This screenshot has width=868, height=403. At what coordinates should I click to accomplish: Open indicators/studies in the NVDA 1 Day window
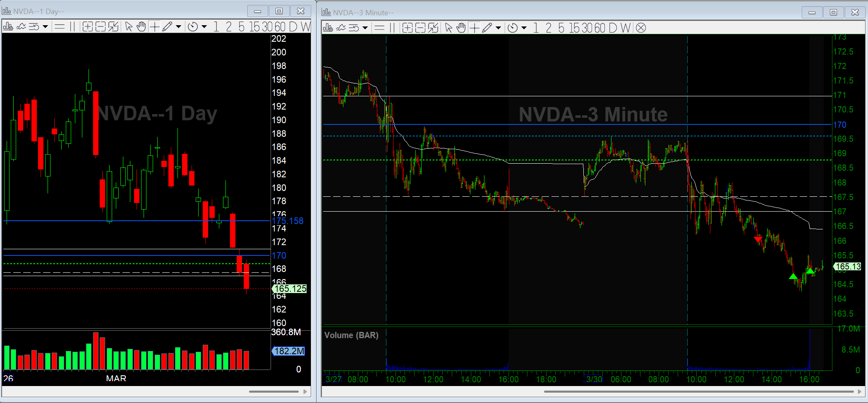tap(21, 27)
